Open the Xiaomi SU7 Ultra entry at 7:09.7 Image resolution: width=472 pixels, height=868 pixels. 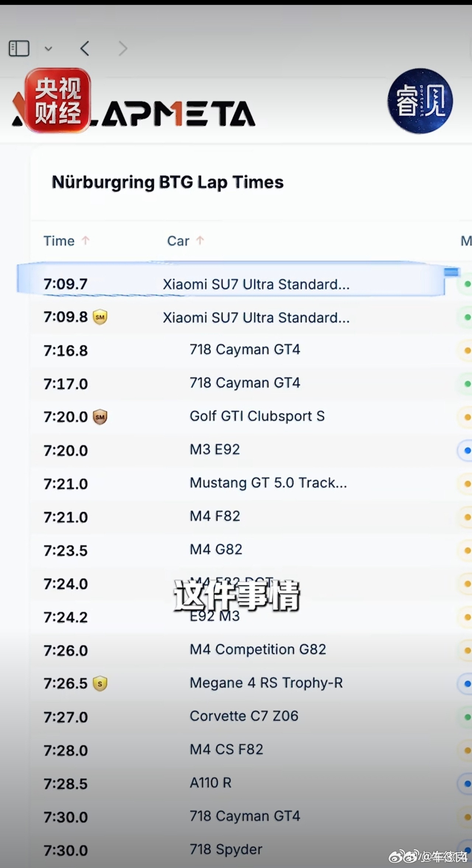(x=256, y=284)
